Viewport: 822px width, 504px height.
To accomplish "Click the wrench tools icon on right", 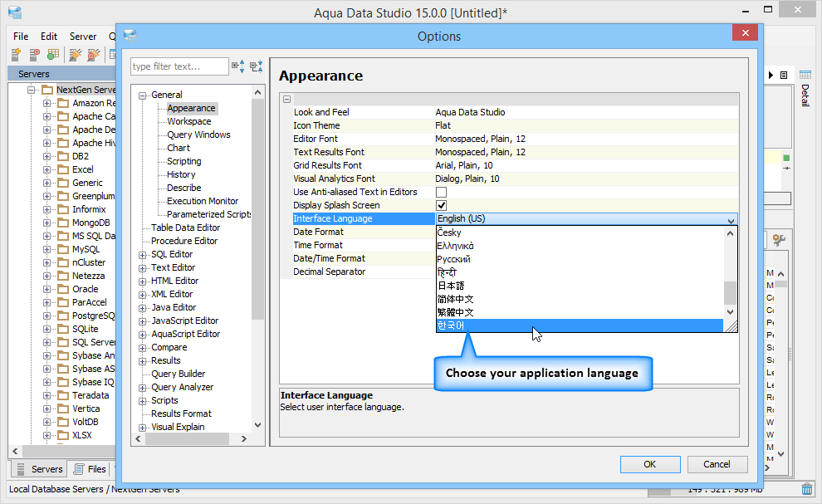I will (779, 240).
